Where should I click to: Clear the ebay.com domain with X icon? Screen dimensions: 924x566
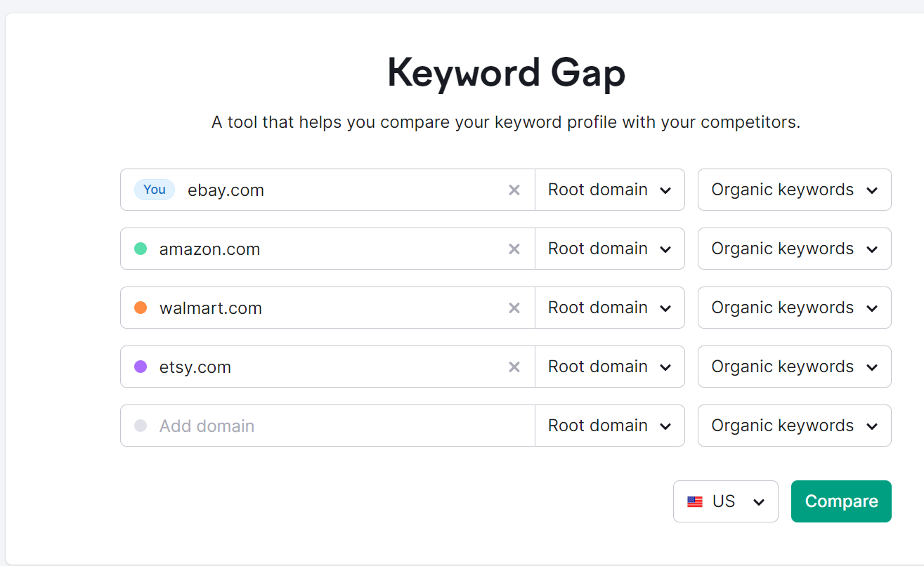point(514,190)
